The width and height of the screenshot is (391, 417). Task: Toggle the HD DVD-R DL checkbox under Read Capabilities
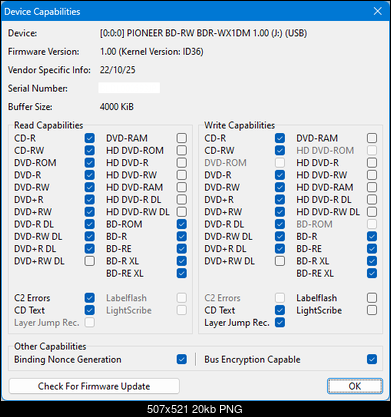click(182, 200)
